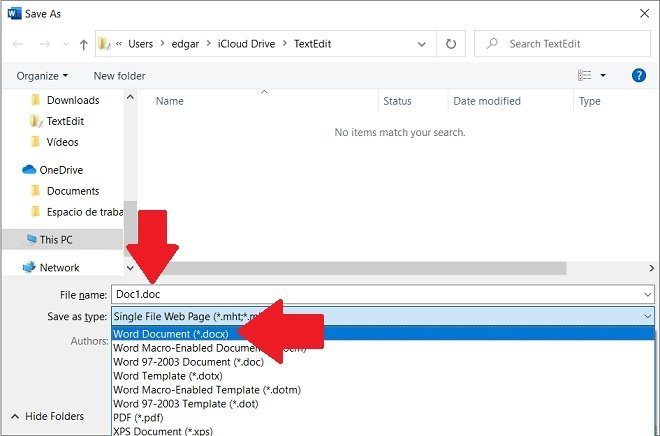Click the Search TextEdit field

coord(562,44)
